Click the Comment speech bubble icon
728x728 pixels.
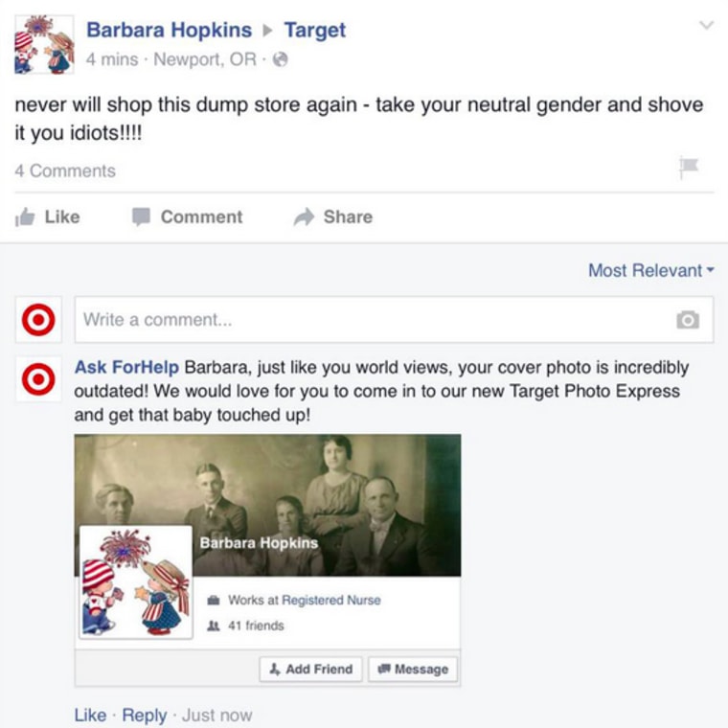(x=141, y=216)
